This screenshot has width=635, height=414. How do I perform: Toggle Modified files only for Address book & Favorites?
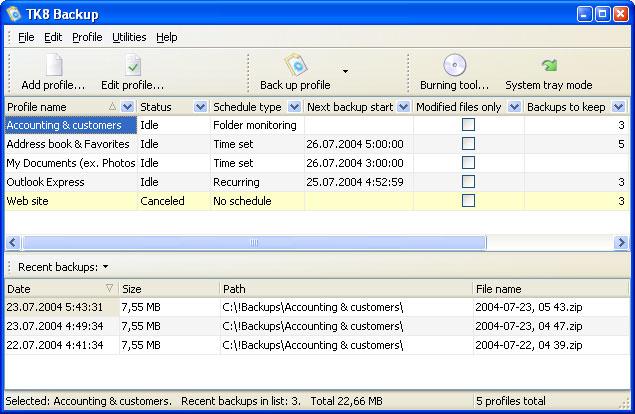(x=468, y=144)
